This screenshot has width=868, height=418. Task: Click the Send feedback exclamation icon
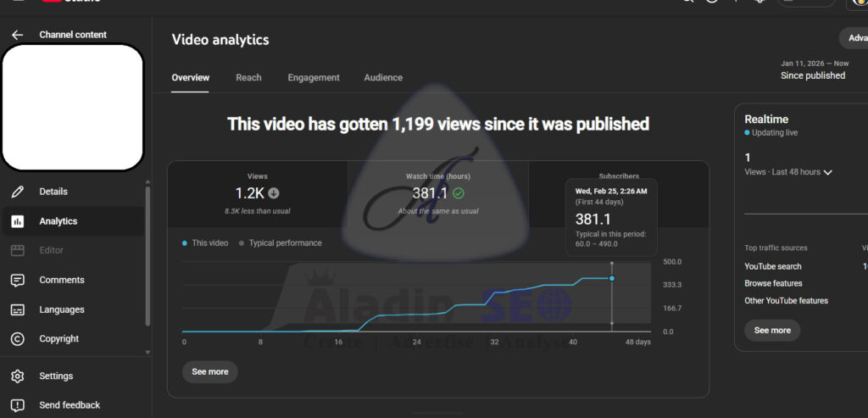coord(18,405)
